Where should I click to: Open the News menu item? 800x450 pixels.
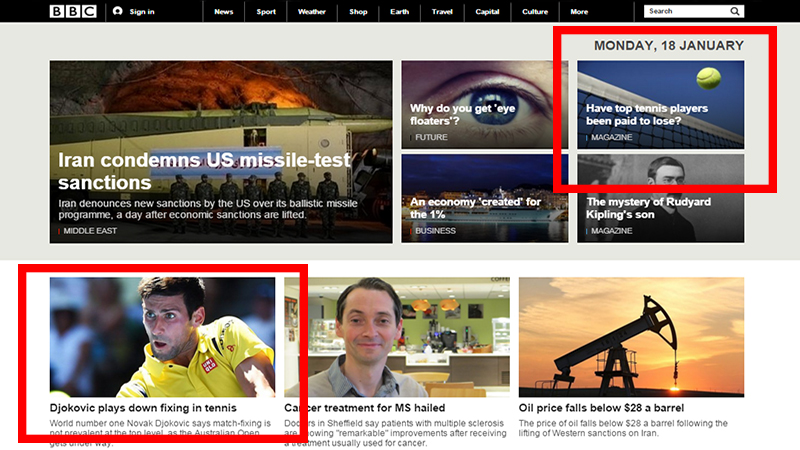click(x=223, y=12)
